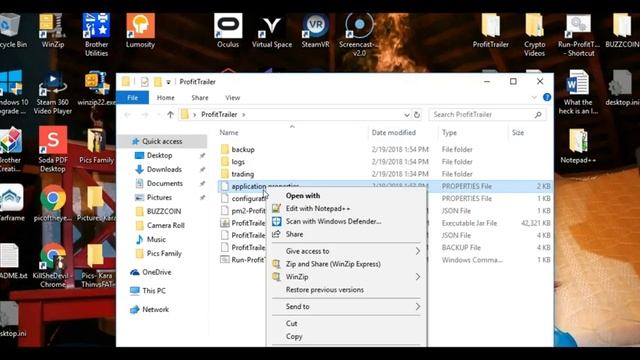The height and width of the screenshot is (360, 640).
Task: Open the picoftheeye Chrome desktop shortcut
Action: point(53,203)
